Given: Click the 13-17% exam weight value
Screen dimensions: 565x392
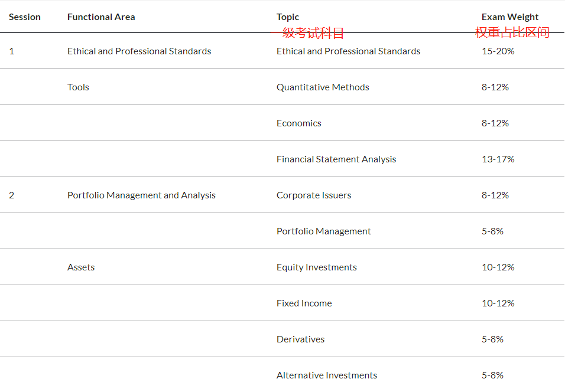Looking at the screenshot, I should point(498,159).
